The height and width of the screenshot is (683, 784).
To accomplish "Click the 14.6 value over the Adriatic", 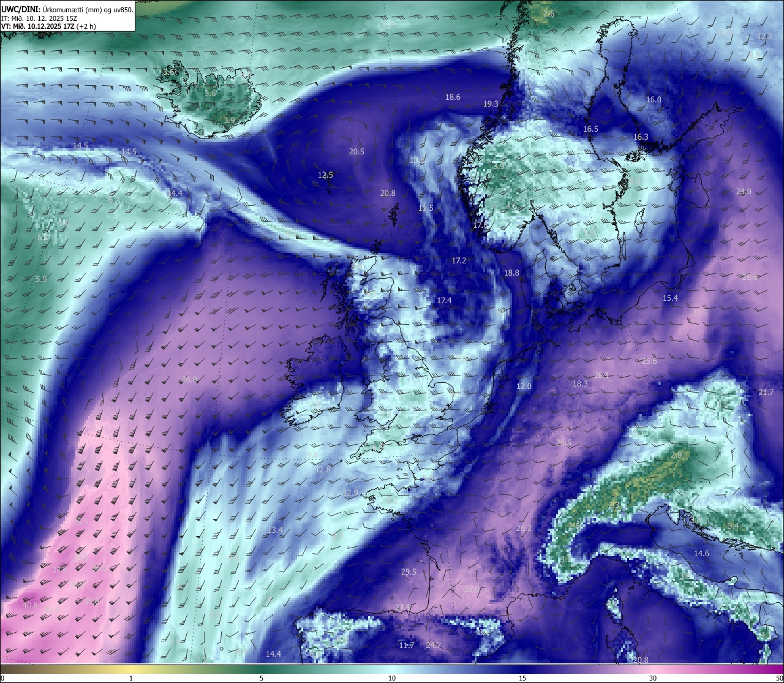I will click(701, 553).
